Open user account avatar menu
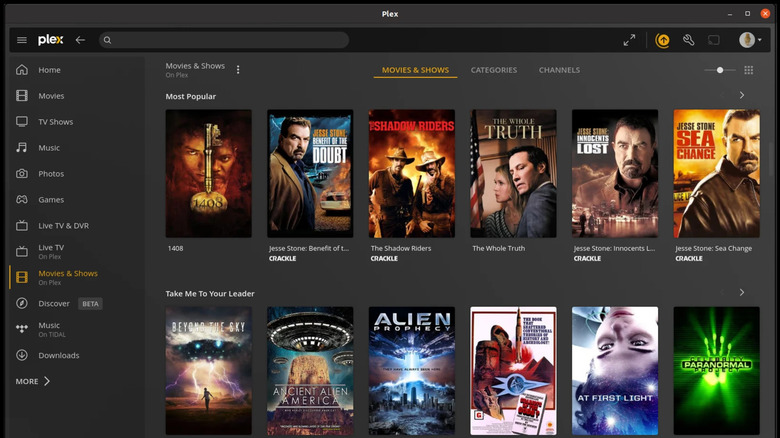This screenshot has width=780, height=438. tap(746, 40)
